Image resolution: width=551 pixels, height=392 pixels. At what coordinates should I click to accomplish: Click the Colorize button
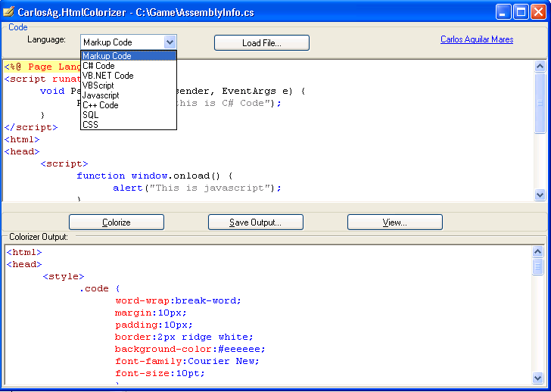(117, 222)
